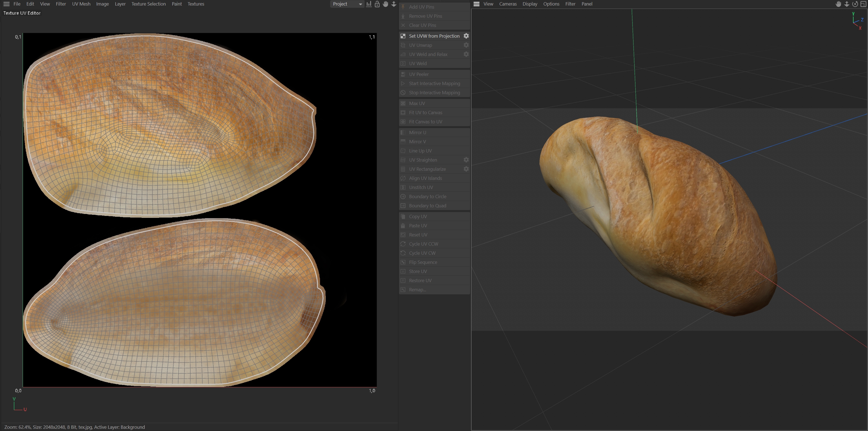Screen dimensions: 868x431
Task: Click the viewport orbit camera icon
Action: pos(855,4)
